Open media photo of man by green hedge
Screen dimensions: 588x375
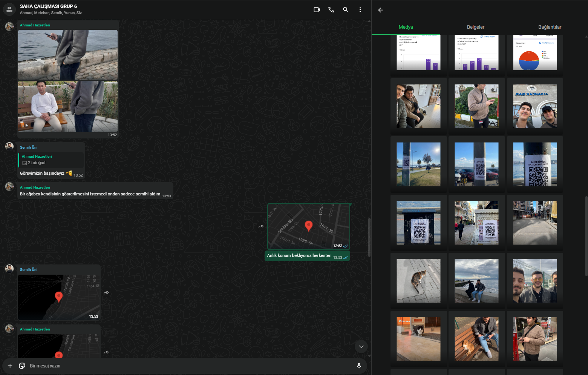pos(476,106)
